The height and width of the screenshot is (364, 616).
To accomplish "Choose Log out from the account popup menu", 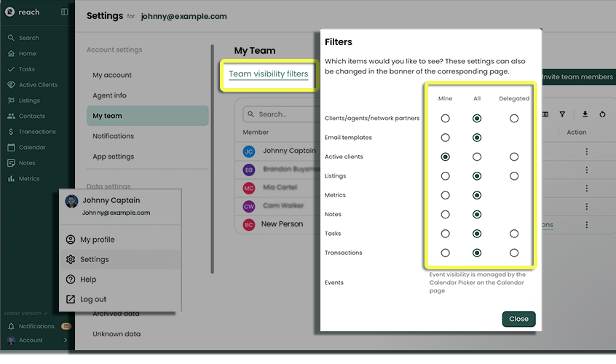I will 93,299.
